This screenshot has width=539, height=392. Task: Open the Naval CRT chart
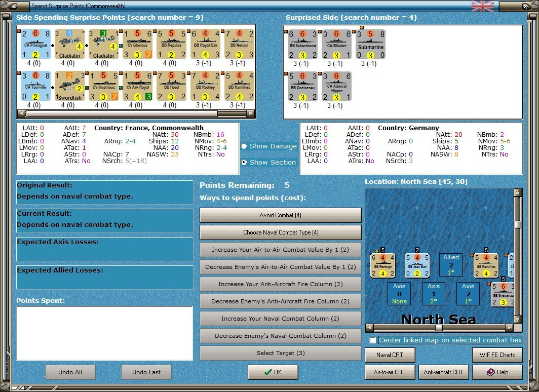[390, 355]
